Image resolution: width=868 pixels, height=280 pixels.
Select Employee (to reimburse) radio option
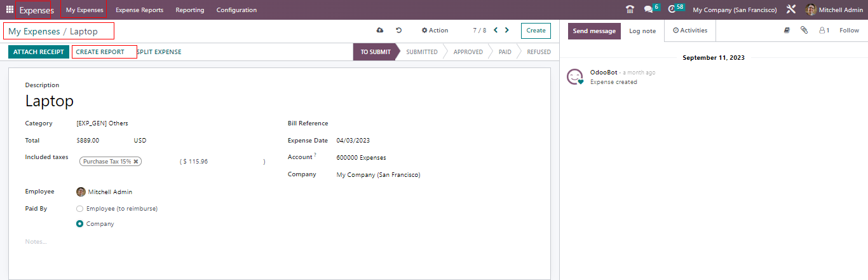[x=80, y=209]
